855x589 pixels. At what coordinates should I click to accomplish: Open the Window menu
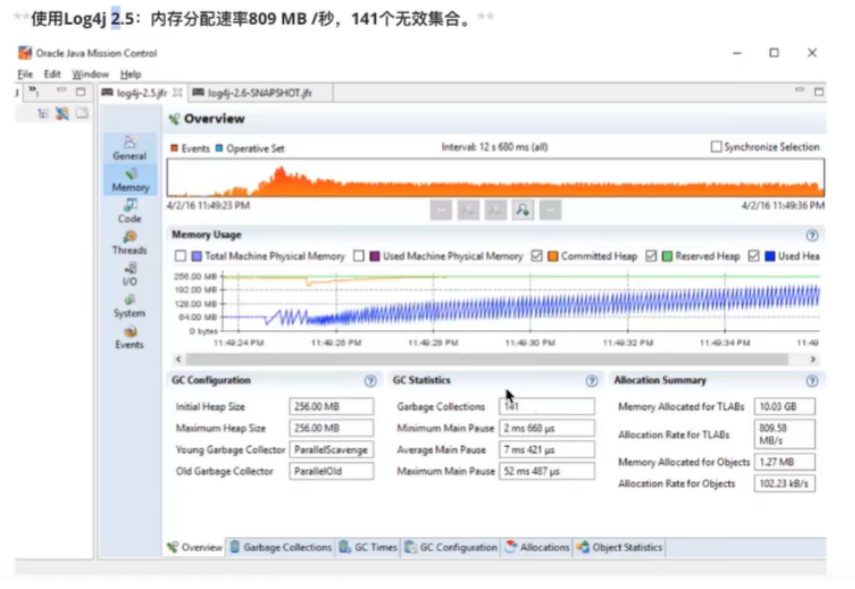click(x=90, y=74)
